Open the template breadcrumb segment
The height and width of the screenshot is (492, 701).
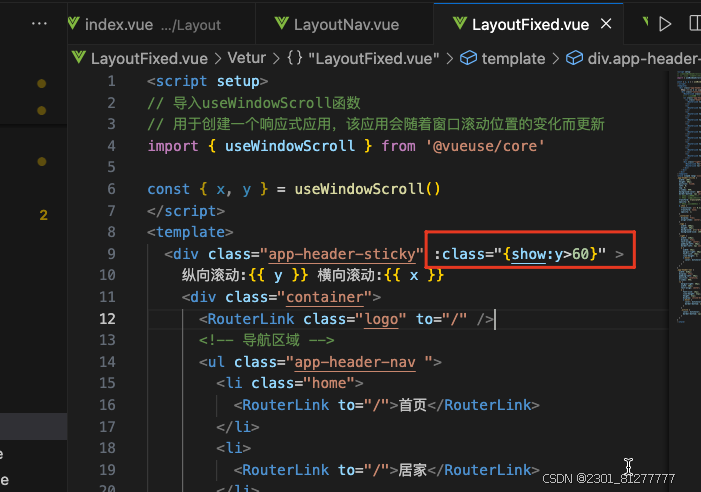click(513, 59)
